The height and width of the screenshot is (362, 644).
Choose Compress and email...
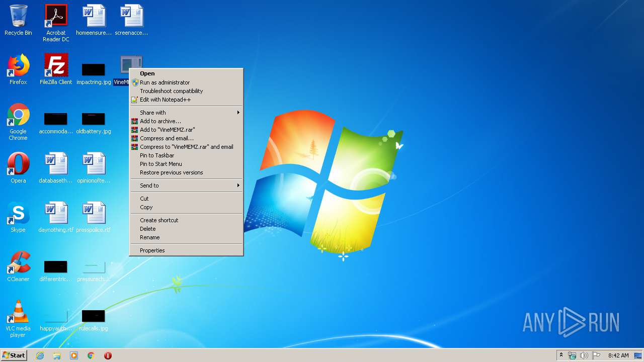coord(187,138)
